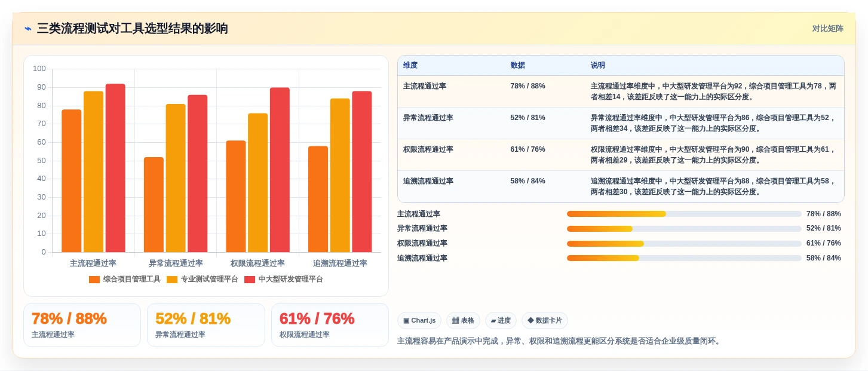Click the 进度 tag chip

tap(501, 321)
